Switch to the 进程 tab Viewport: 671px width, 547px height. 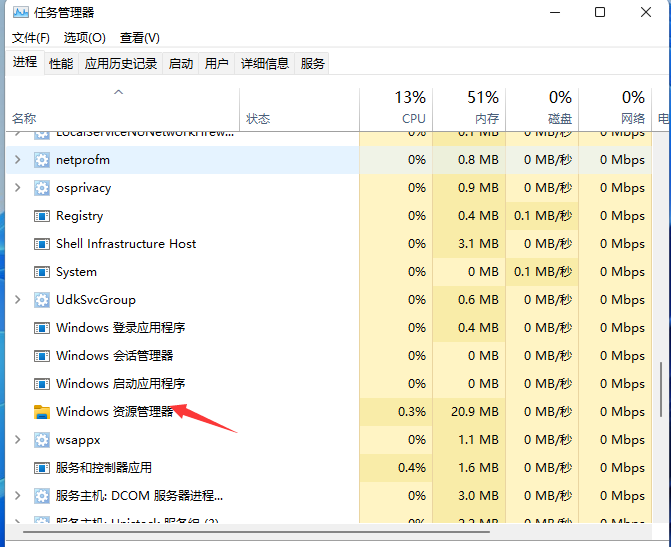click(25, 62)
